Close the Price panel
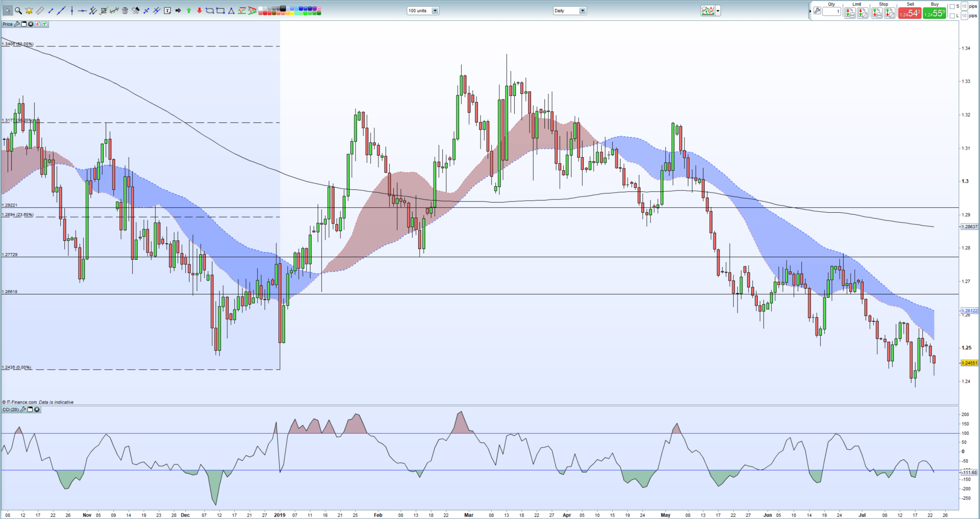980x519 pixels. [31, 24]
